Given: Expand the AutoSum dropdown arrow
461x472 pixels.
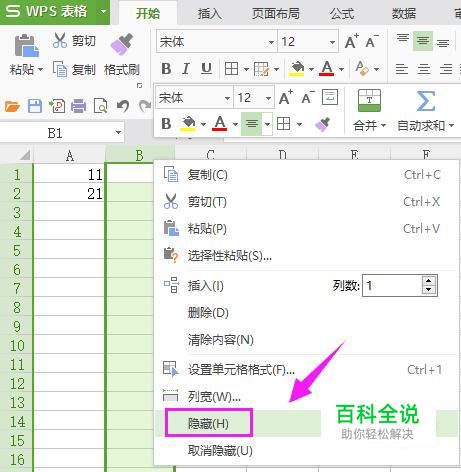Looking at the screenshot, I should tap(451, 125).
